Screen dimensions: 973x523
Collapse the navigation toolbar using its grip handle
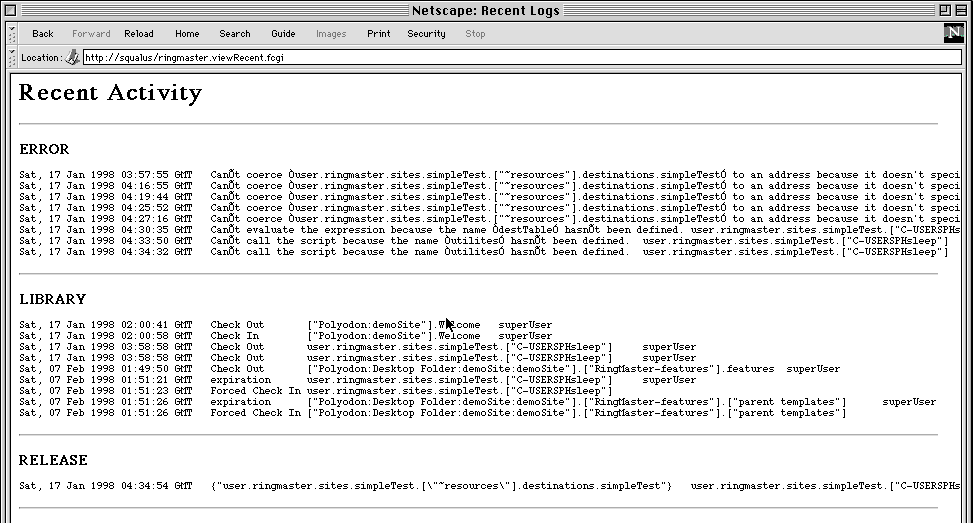coord(13,34)
